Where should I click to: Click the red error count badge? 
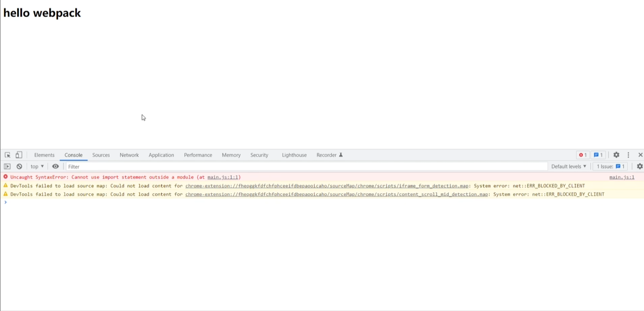pos(583,155)
